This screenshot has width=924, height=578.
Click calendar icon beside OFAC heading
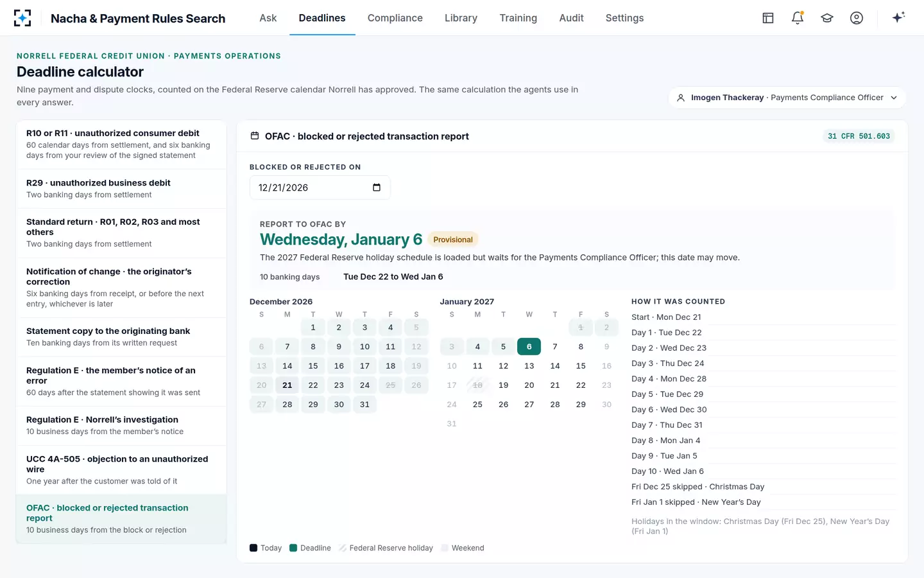(254, 136)
